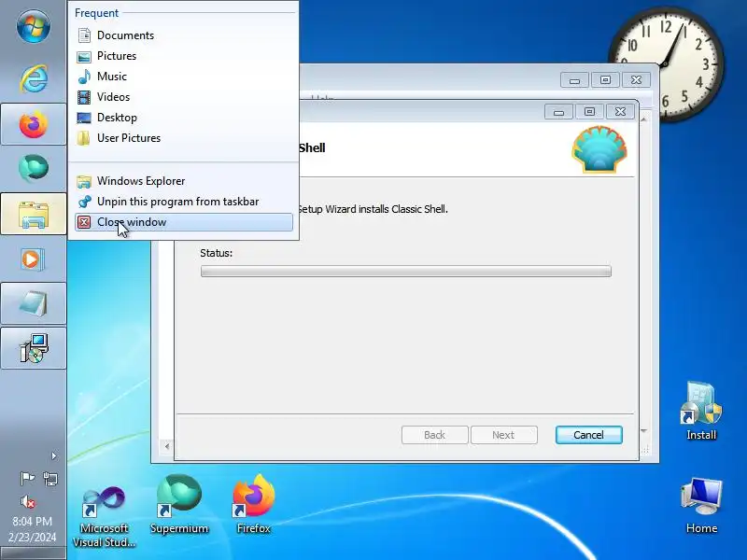Click the taskbar time and date

click(x=33, y=529)
